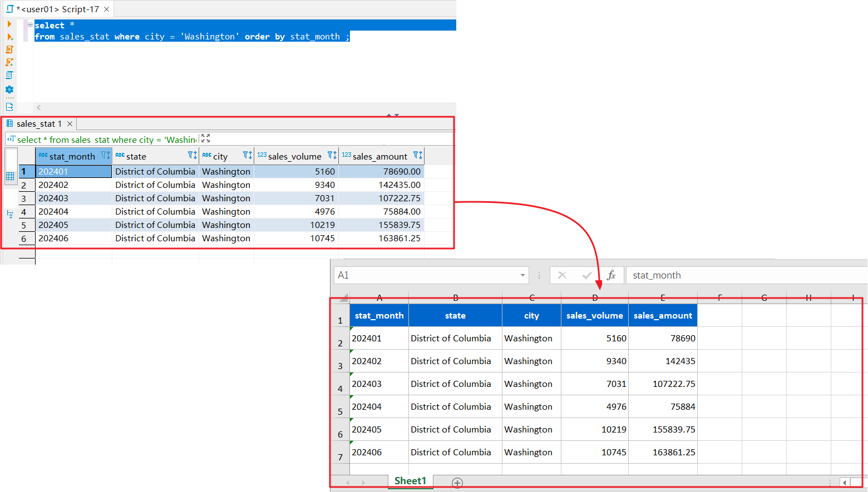Click the Excel Insert Function fx icon
This screenshot has height=492, width=868.
611,275
